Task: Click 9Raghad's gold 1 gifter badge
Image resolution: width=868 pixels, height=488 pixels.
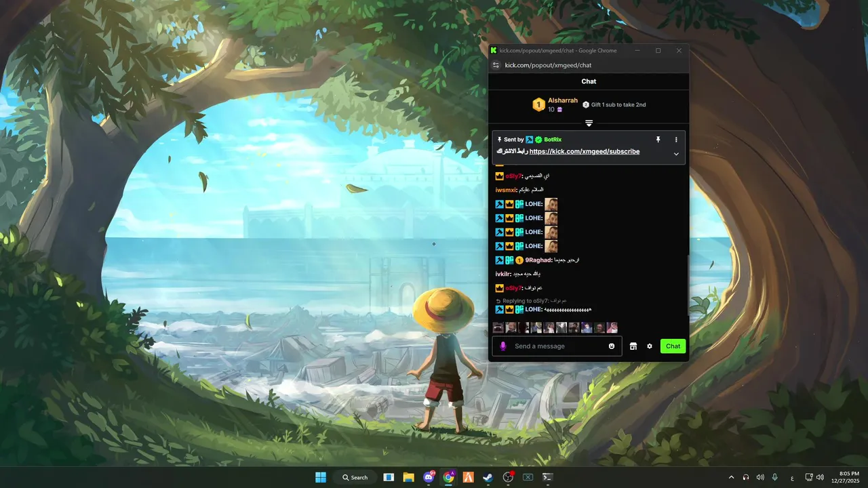Action: pyautogui.click(x=519, y=260)
